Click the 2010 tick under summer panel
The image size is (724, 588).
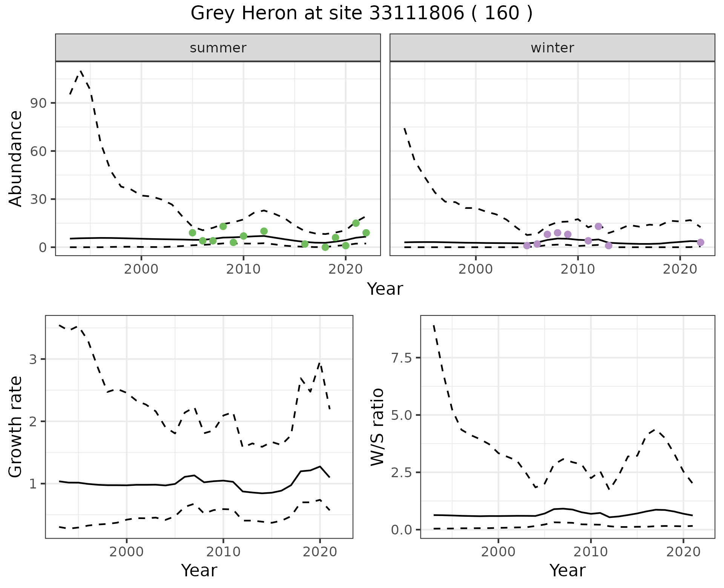coord(243,269)
